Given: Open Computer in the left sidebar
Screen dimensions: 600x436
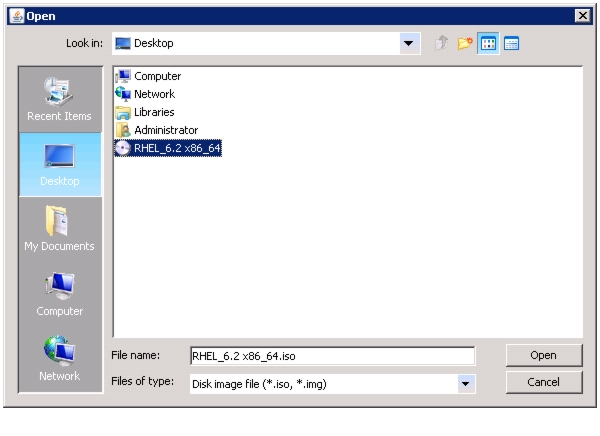Looking at the screenshot, I should click(x=60, y=294).
